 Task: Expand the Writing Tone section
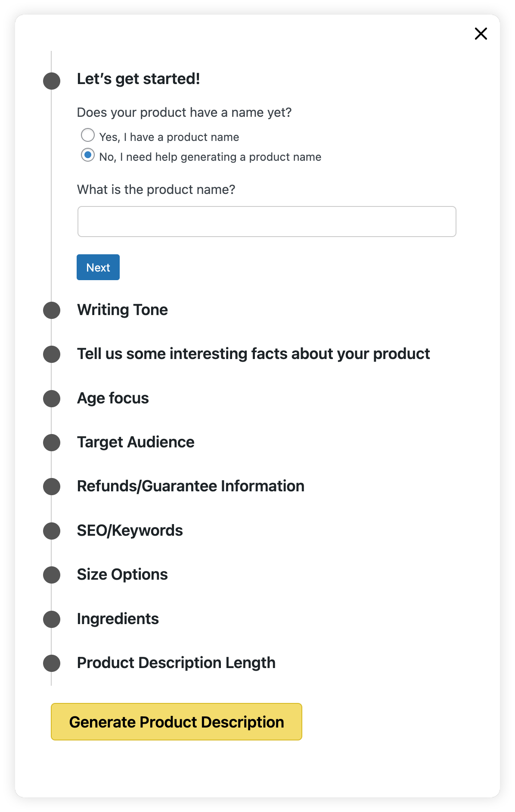coord(122,310)
